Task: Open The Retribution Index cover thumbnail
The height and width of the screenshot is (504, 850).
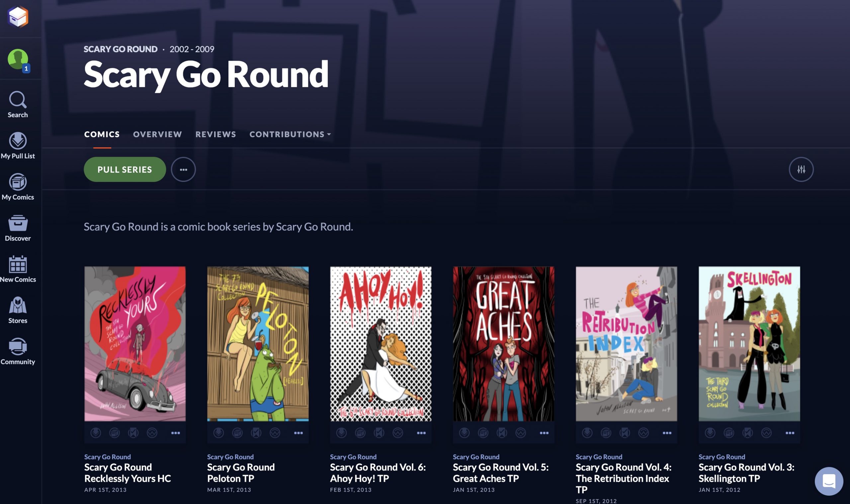Action: click(626, 343)
